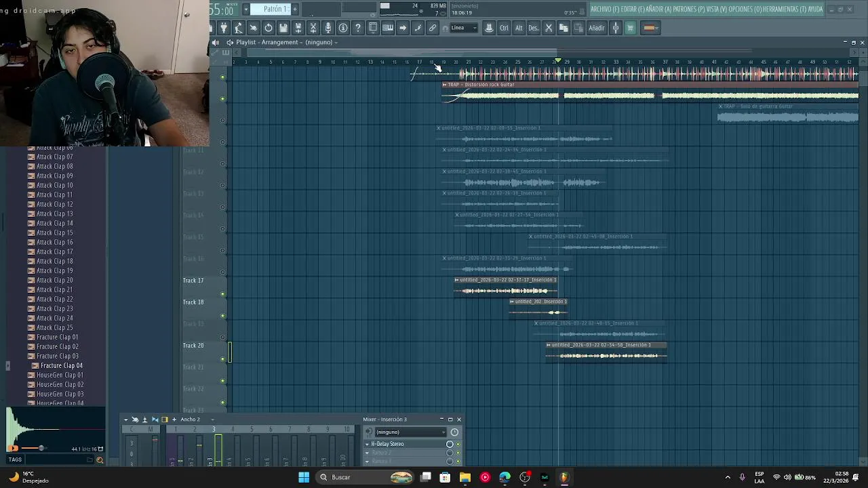This screenshot has height=488, width=868.
Task: Click the Añadir button in the toolbar
Action: pos(596,28)
